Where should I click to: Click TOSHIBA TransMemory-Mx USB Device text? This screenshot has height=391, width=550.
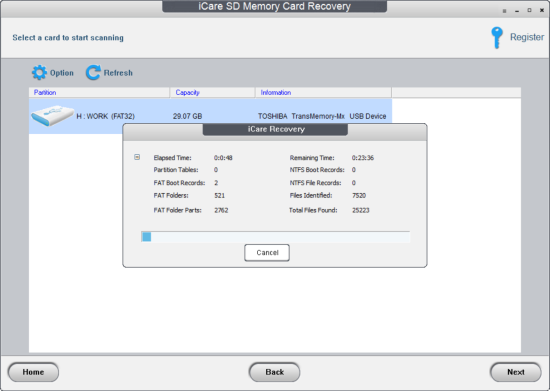[x=322, y=116]
